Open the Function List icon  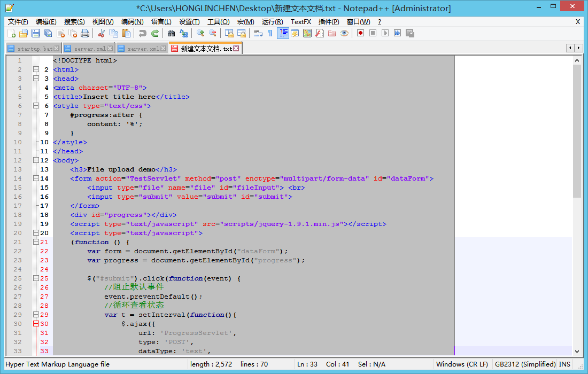tap(320, 33)
